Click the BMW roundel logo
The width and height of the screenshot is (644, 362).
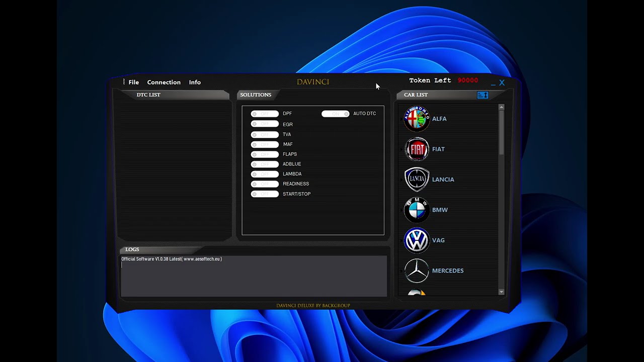click(417, 210)
